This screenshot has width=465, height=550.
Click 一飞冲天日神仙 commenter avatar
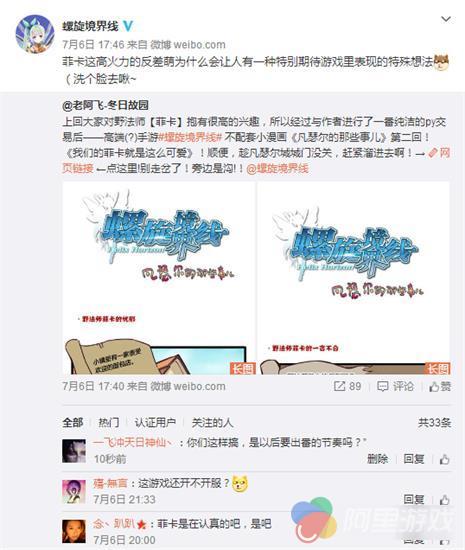click(x=74, y=451)
